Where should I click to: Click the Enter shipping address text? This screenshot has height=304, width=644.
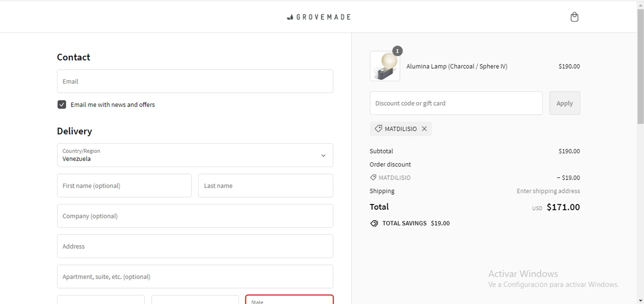coord(548,191)
